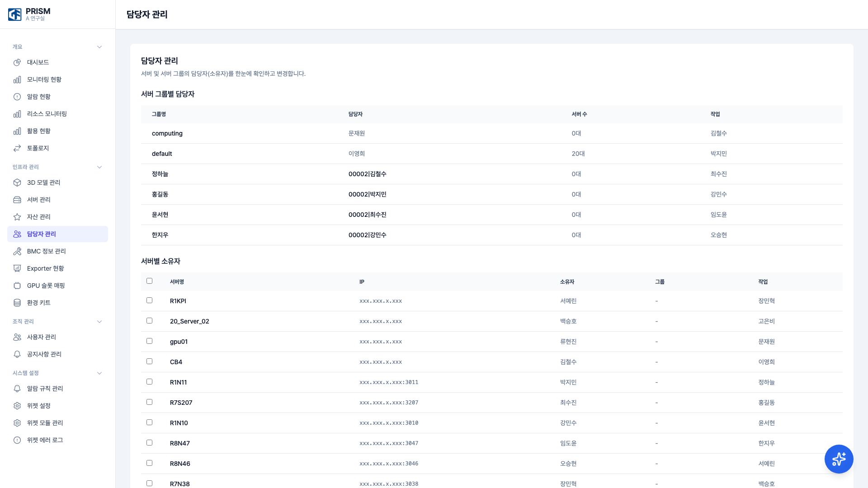868x488 pixels.
Task: Click 장민혁 action for server R1KPI
Action: tap(767, 301)
